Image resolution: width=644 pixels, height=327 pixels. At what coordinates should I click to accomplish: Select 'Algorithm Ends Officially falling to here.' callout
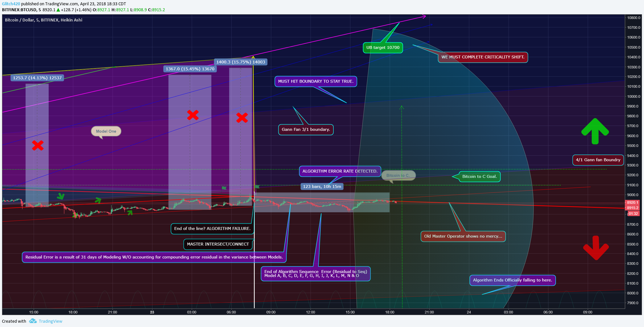[x=512, y=280]
